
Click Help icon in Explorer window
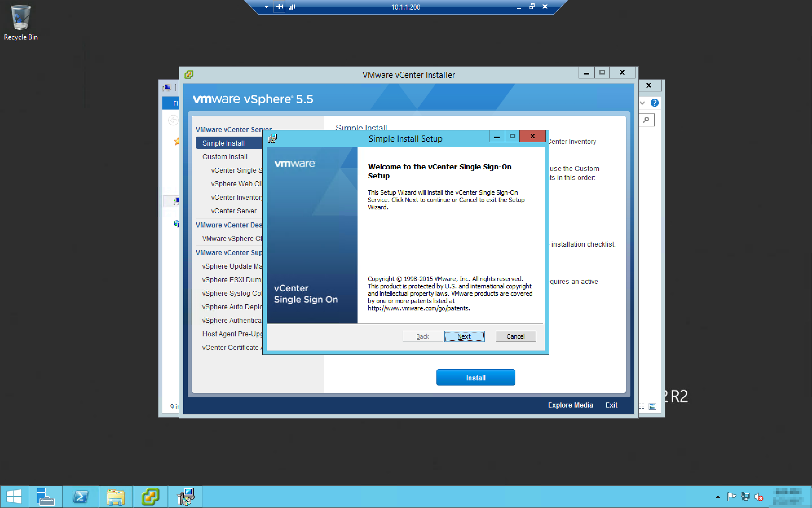pyautogui.click(x=654, y=103)
